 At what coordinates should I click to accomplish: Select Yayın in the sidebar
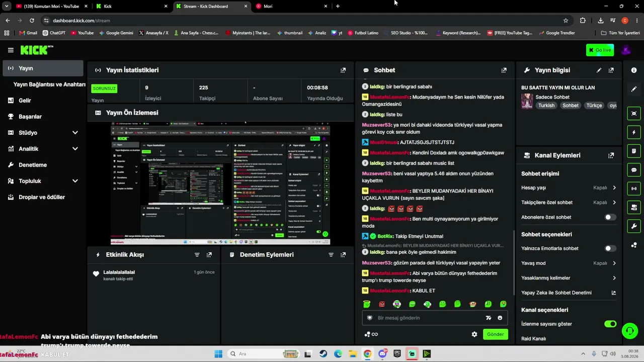tap(44, 68)
